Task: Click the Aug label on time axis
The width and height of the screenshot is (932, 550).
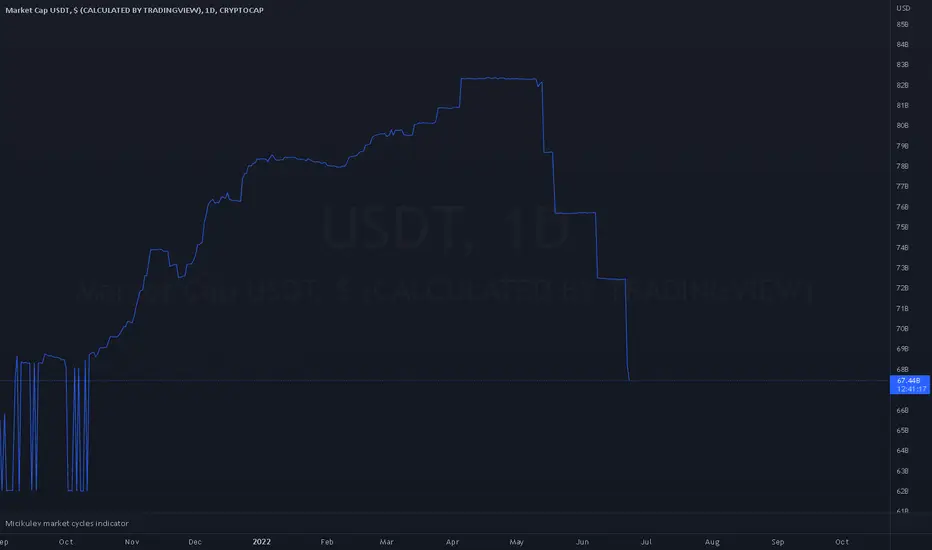Action: coord(712,542)
